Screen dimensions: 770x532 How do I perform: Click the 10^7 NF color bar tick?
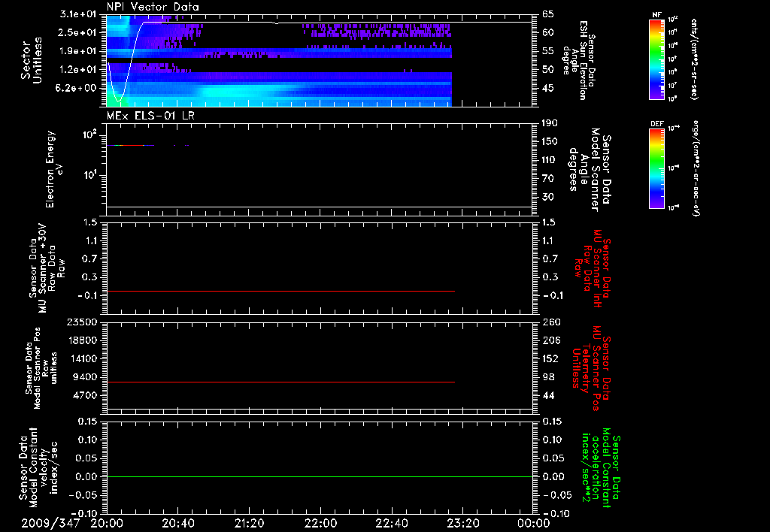(673, 86)
